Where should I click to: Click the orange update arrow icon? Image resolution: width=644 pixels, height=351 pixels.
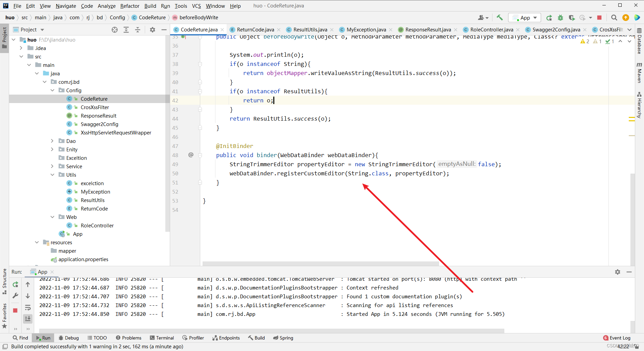tap(626, 18)
